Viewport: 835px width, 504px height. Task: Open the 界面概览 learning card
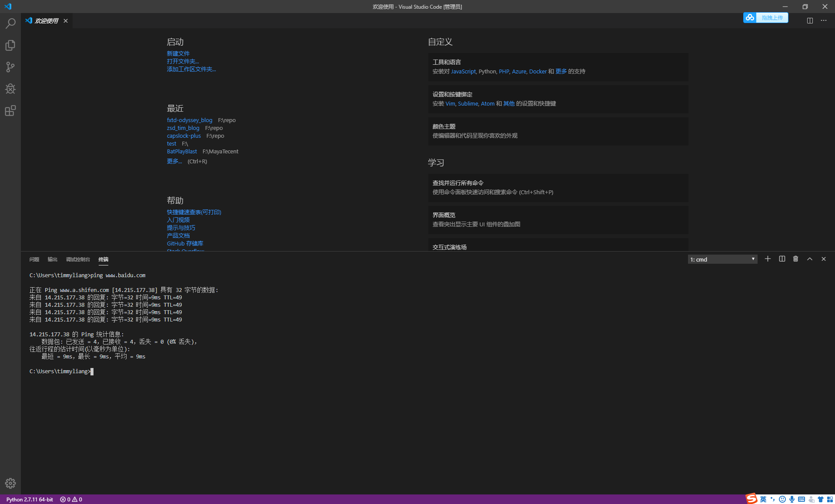pyautogui.click(x=558, y=220)
